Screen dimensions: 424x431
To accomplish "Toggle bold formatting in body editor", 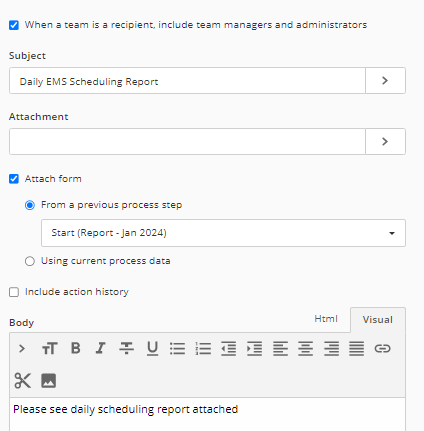I will click(76, 348).
